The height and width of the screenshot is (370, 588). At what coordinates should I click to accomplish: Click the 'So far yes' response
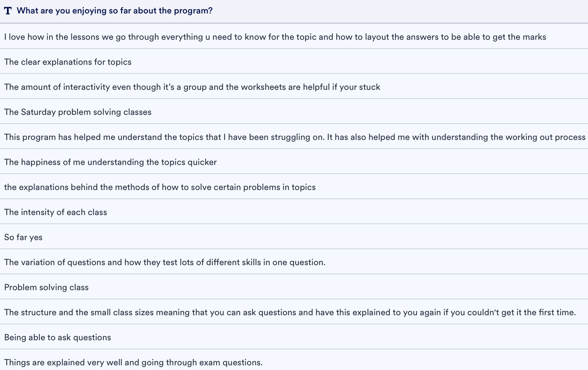tap(23, 237)
